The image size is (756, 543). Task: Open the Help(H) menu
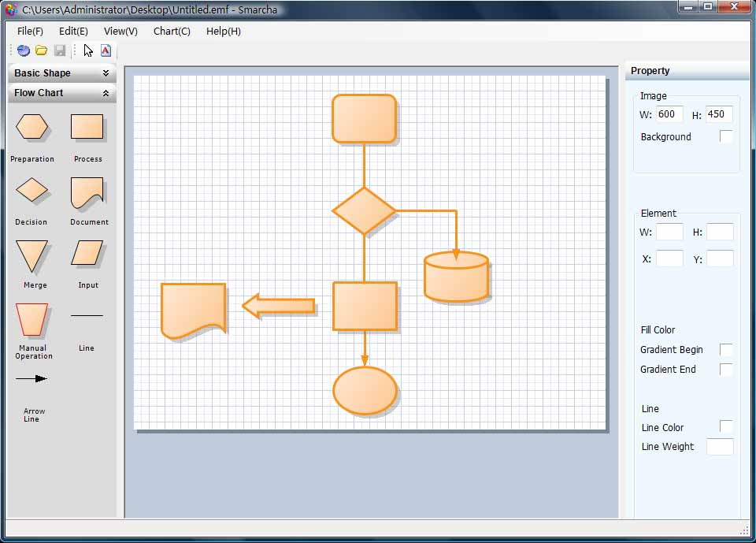(223, 31)
